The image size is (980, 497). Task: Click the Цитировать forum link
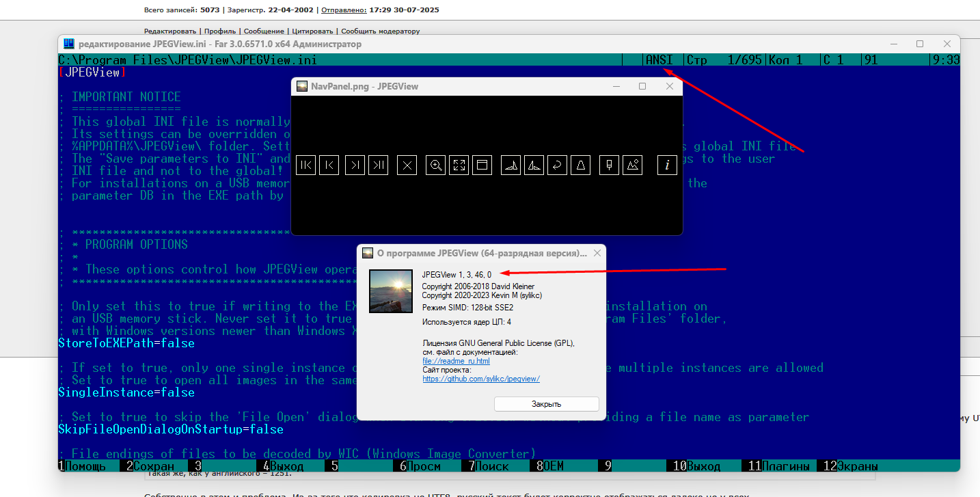312,31
